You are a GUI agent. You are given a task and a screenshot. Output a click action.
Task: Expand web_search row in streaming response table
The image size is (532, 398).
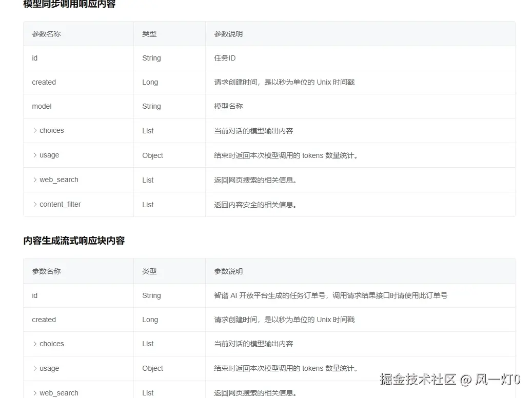pyautogui.click(x=35, y=393)
